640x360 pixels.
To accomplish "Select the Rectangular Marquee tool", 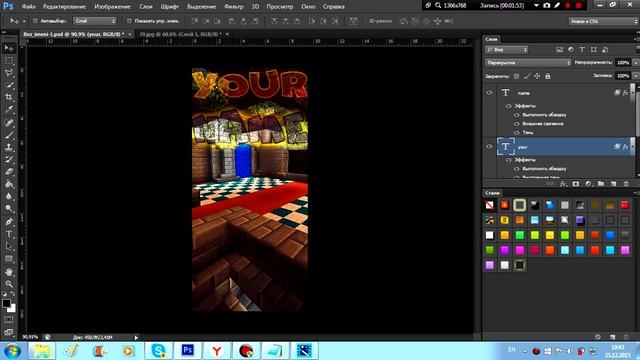I will click(x=9, y=61).
